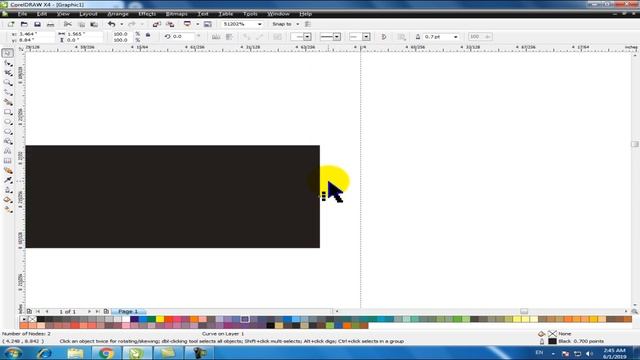This screenshot has height=360, width=640.
Task: Select the Ellipse tool
Action: click(8, 122)
